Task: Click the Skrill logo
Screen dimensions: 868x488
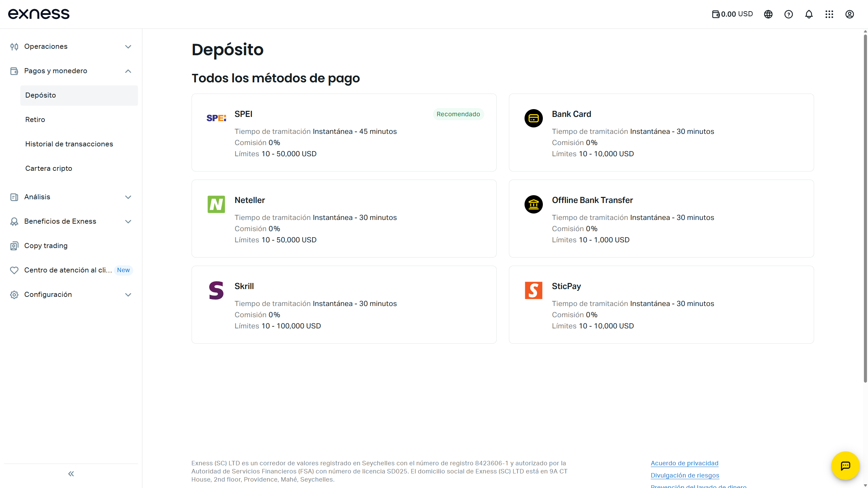Action: click(216, 290)
